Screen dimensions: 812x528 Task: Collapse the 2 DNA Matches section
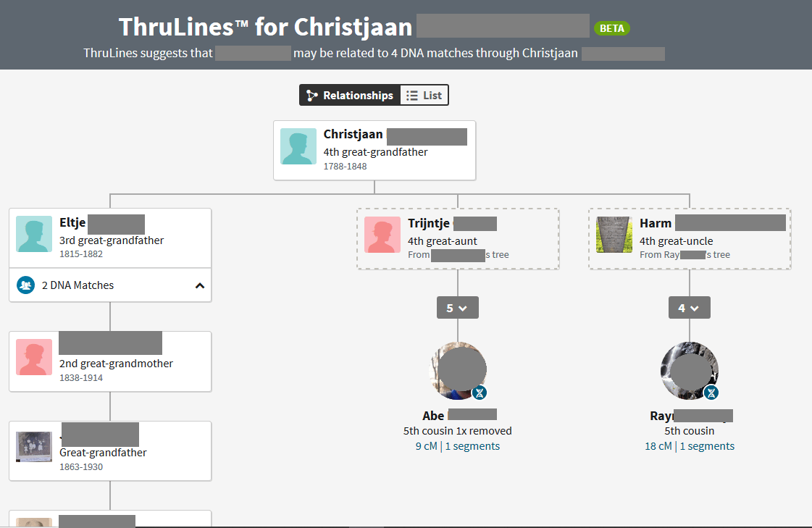[x=200, y=285]
